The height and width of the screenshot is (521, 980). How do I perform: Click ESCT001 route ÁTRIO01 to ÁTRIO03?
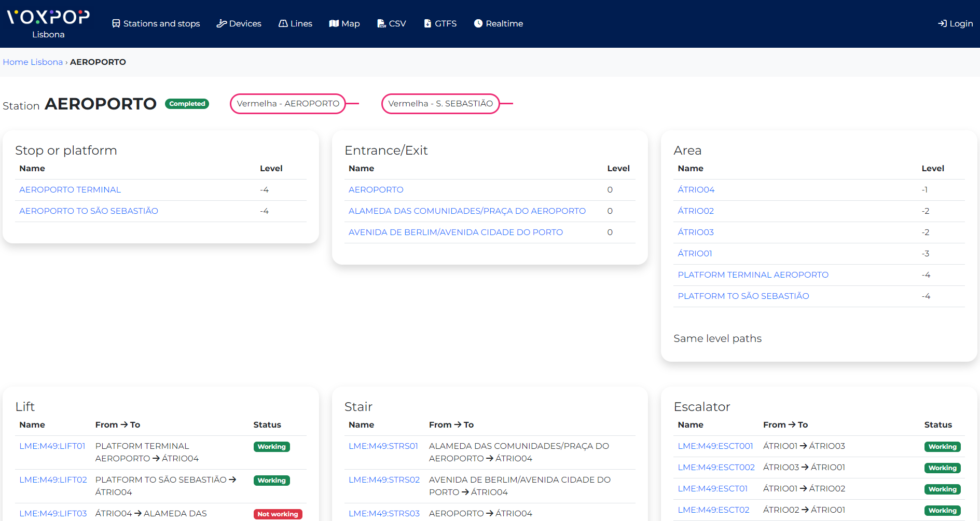tap(804, 446)
